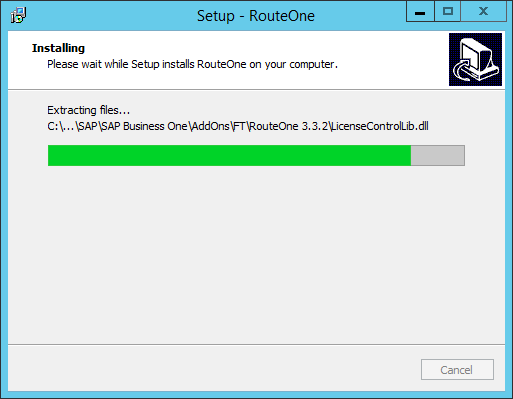This screenshot has width=513, height=399.
Task: Click the footer area beside the Cancel button
Action: click(x=213, y=368)
